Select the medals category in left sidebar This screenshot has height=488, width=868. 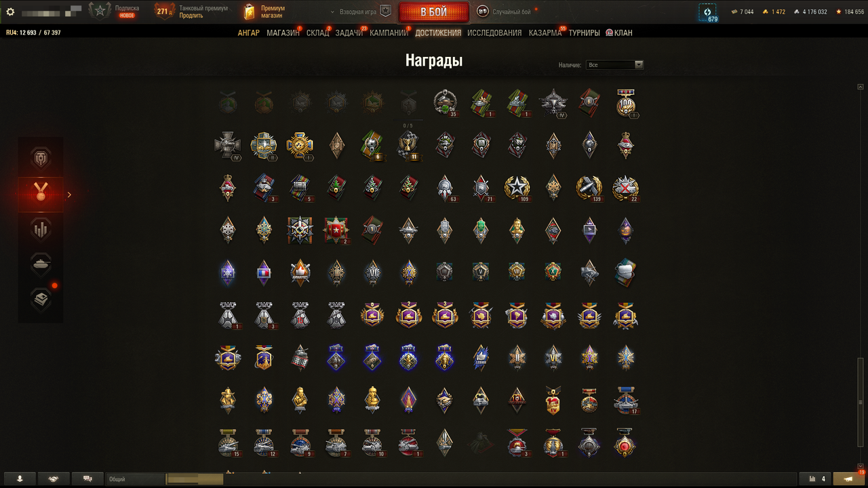pos(41,195)
